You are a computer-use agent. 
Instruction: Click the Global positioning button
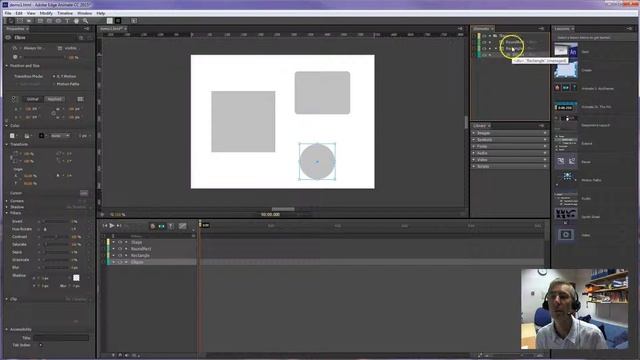33,99
